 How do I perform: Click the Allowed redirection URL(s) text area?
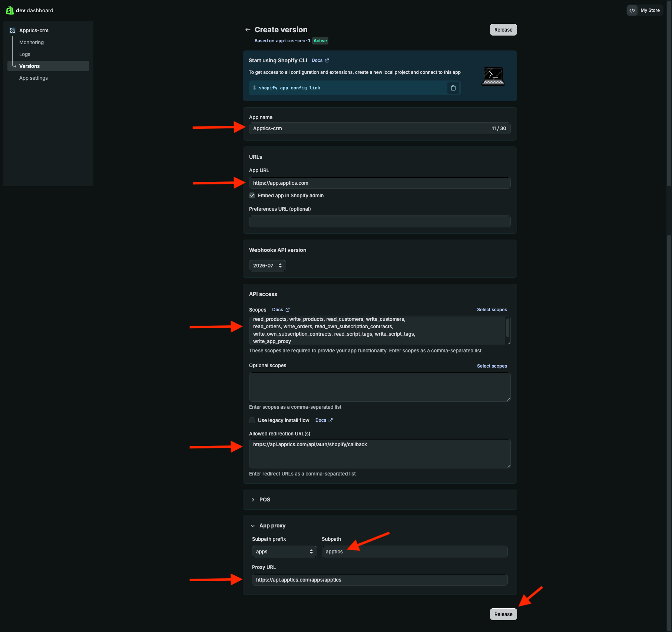(380, 454)
